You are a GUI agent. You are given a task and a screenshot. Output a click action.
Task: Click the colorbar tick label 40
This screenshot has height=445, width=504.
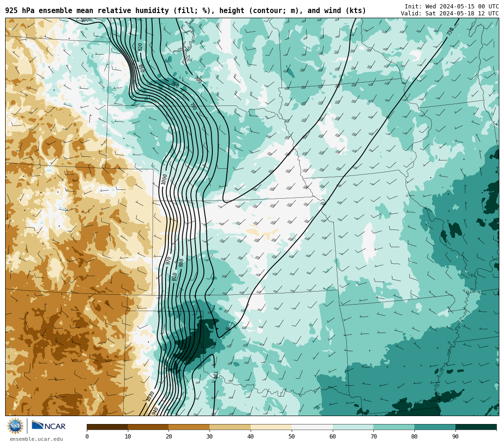click(251, 436)
